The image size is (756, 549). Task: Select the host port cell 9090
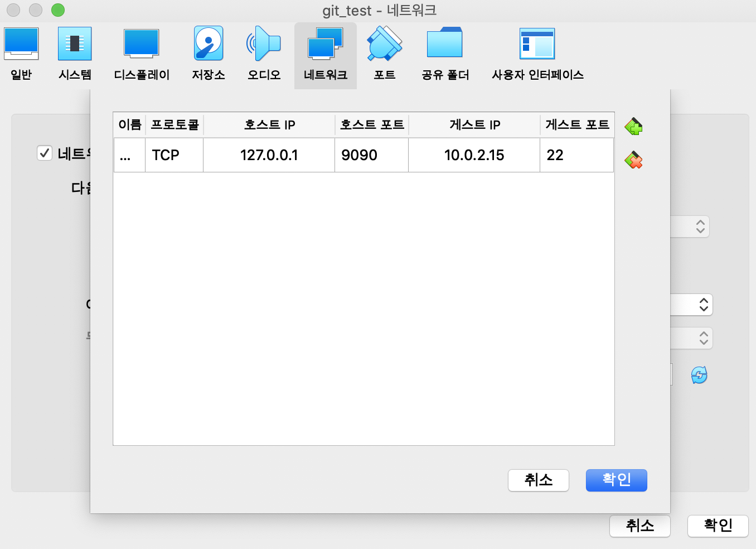[372, 155]
